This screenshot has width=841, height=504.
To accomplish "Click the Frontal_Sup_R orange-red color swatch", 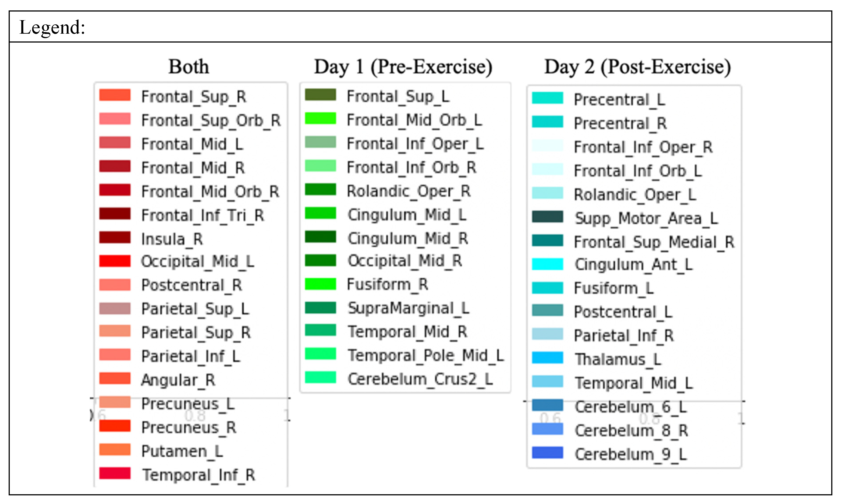I will (115, 95).
